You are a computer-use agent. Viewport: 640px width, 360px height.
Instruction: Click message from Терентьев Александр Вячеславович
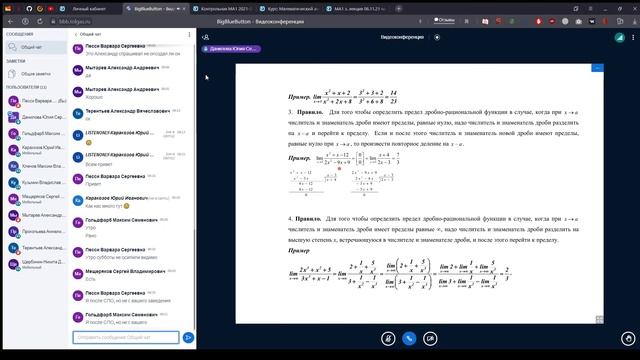(x=129, y=115)
